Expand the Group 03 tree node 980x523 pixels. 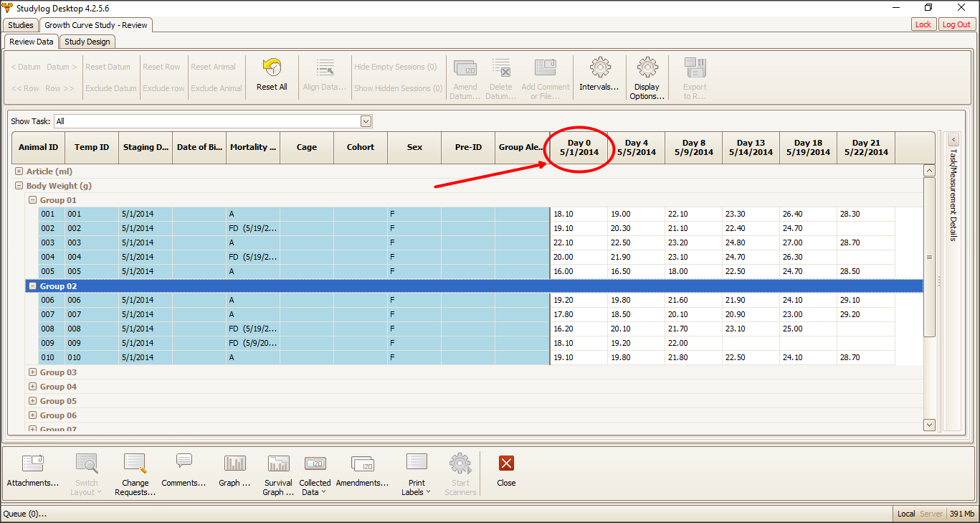point(32,372)
